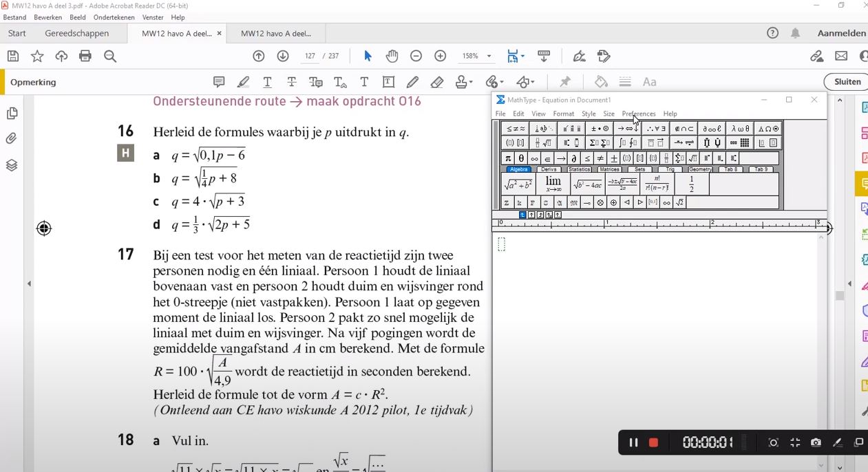Print the document with the printer icon

85,56
